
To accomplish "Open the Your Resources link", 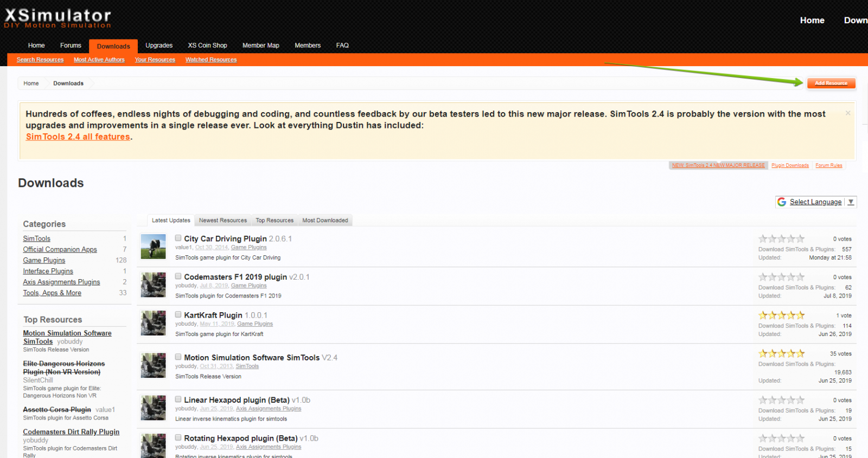I will [x=155, y=60].
